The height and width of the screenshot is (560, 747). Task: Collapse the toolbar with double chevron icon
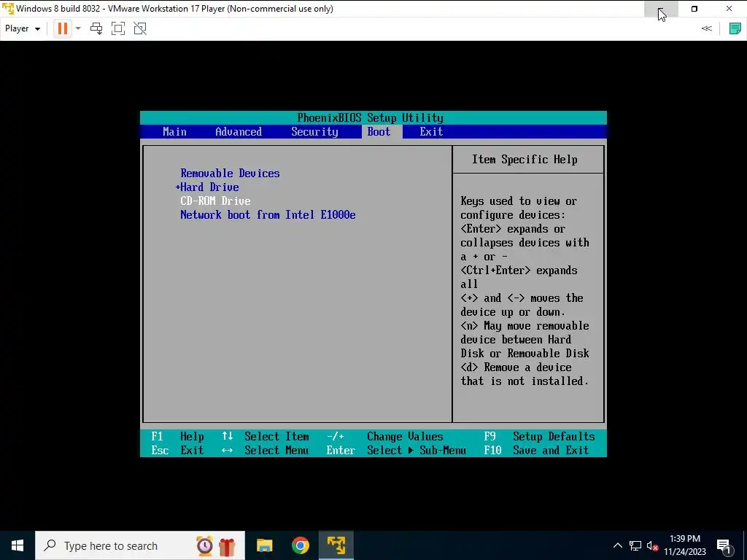706,28
